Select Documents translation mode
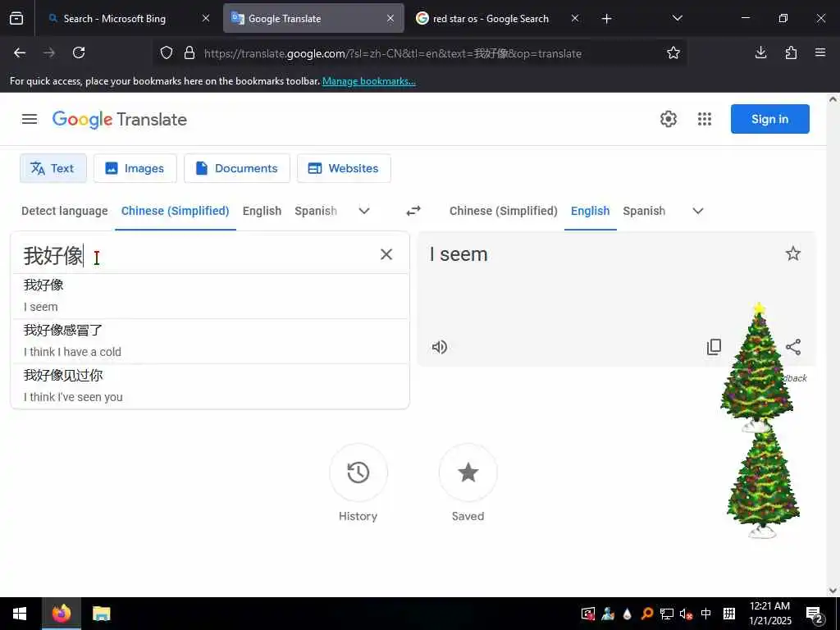The image size is (840, 630). tap(237, 168)
